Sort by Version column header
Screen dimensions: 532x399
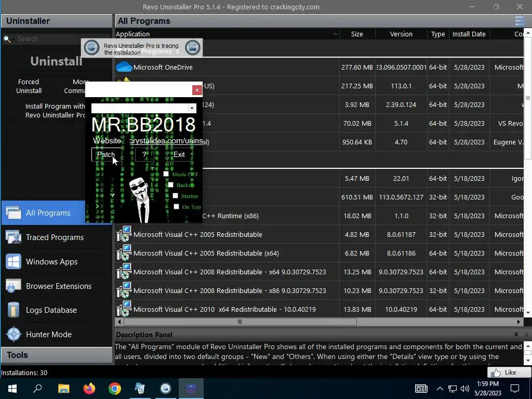point(401,34)
